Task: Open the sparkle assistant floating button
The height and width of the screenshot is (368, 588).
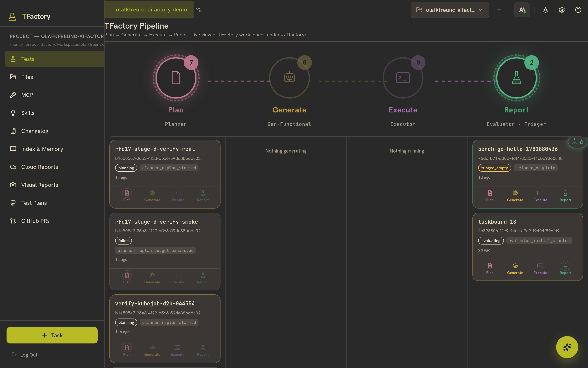Action: tap(567, 347)
